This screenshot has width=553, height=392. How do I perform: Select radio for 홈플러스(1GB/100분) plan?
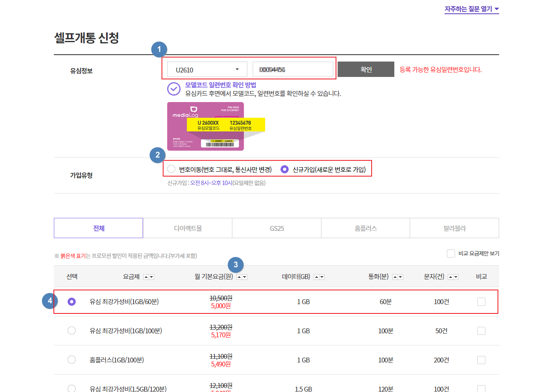coord(72,360)
